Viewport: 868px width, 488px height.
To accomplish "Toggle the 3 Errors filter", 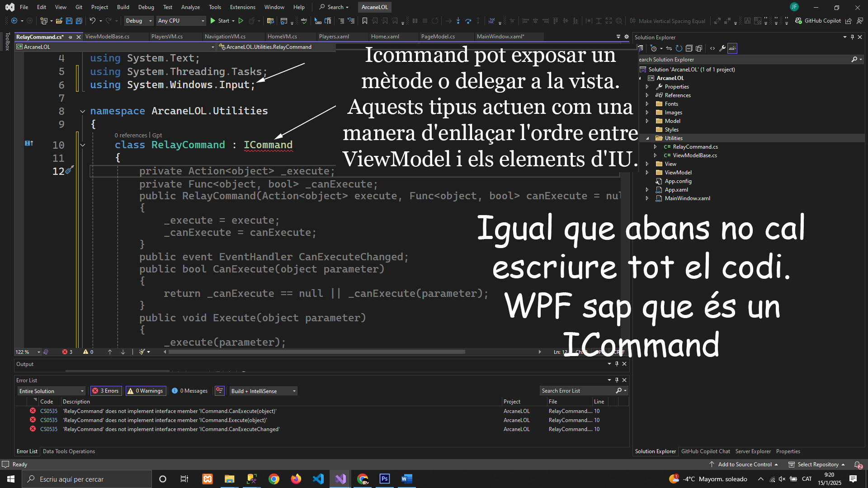I will click(x=105, y=391).
